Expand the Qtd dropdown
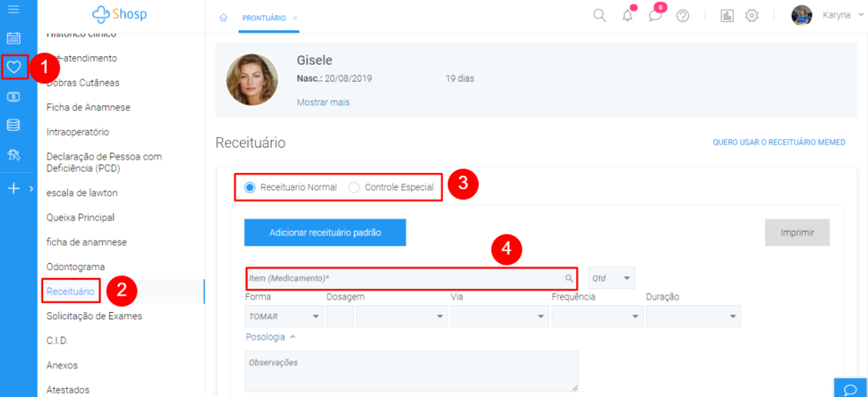This screenshot has height=397, width=868. 611,278
